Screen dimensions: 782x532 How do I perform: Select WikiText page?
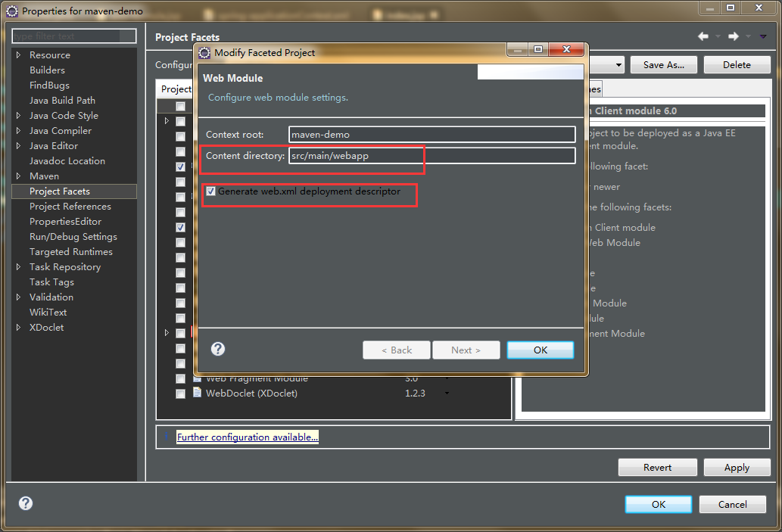[x=48, y=312]
